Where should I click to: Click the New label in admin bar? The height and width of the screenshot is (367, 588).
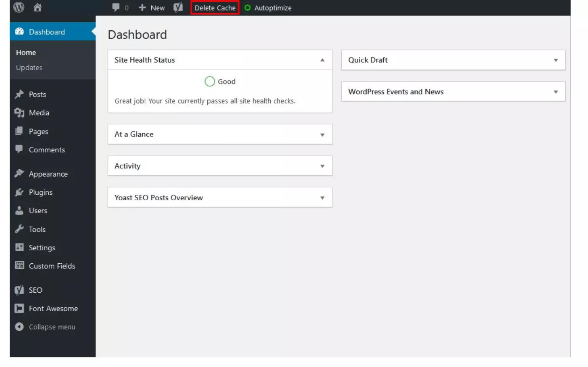[158, 8]
